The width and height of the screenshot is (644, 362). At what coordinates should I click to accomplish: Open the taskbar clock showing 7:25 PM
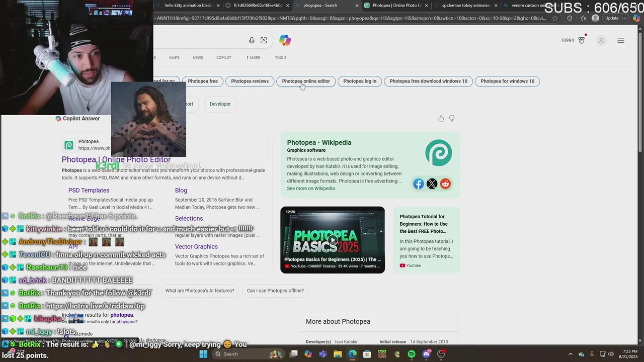629,354
